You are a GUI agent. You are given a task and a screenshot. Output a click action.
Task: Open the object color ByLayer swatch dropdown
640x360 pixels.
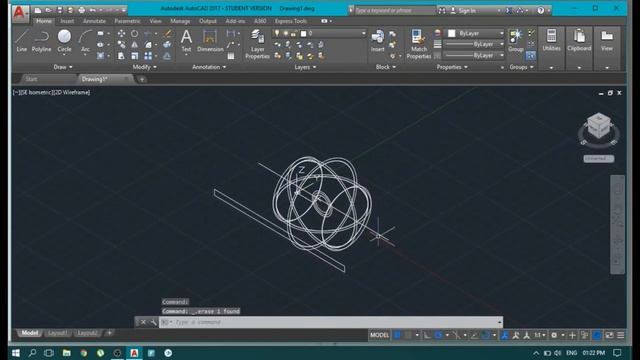(473, 33)
